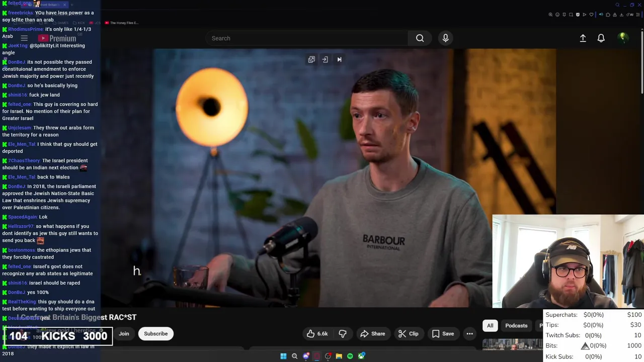Click chat username Hellrazor97
644x362 pixels.
click(x=21, y=226)
